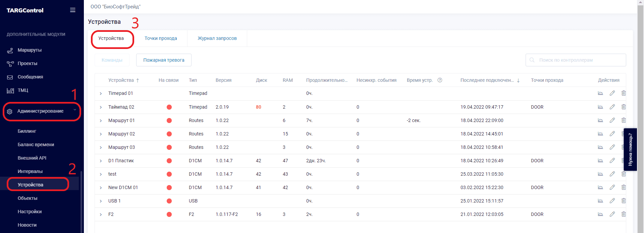
Task: Expand the Маршрут 02 device row
Action: click(101, 134)
